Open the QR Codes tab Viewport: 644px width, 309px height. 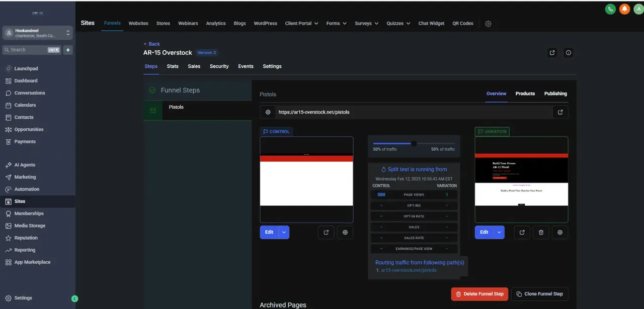[x=463, y=24]
